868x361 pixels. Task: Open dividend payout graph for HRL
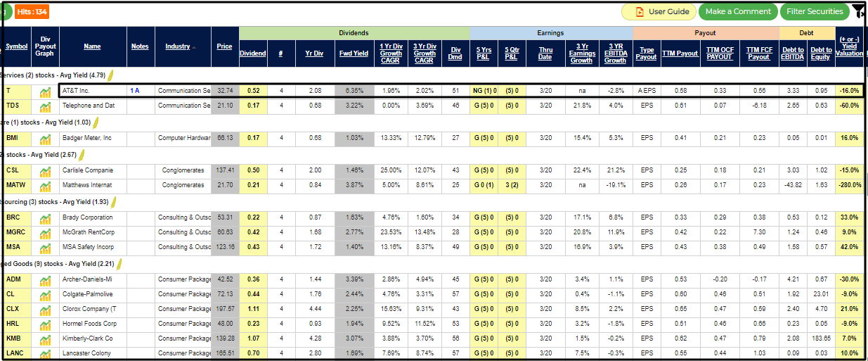click(45, 324)
